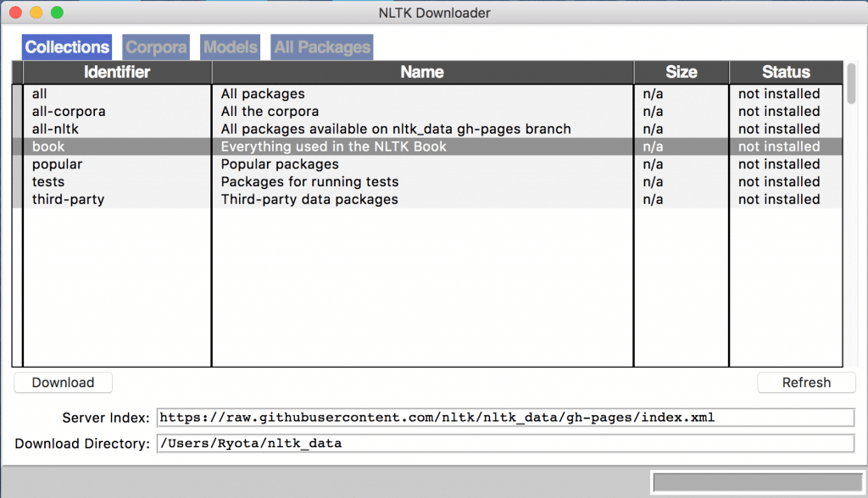Sort by the Identifier column header
Image resolution: width=868 pixels, height=498 pixels.
[x=117, y=72]
